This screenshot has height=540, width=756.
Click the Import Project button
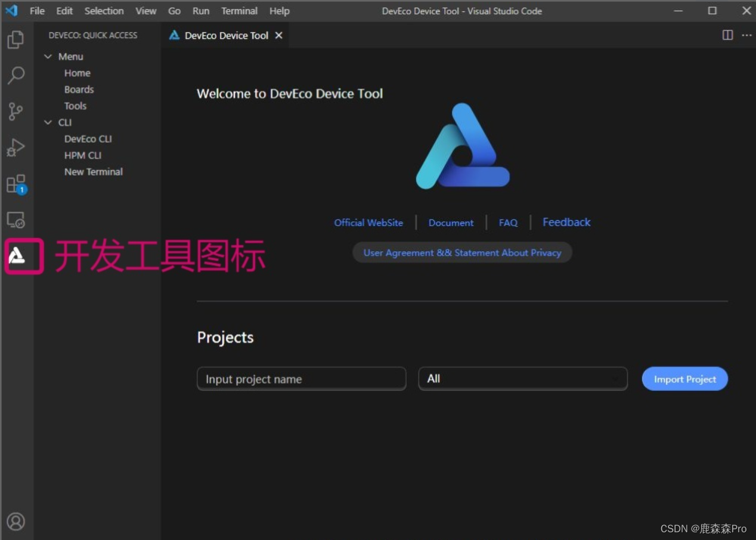685,379
